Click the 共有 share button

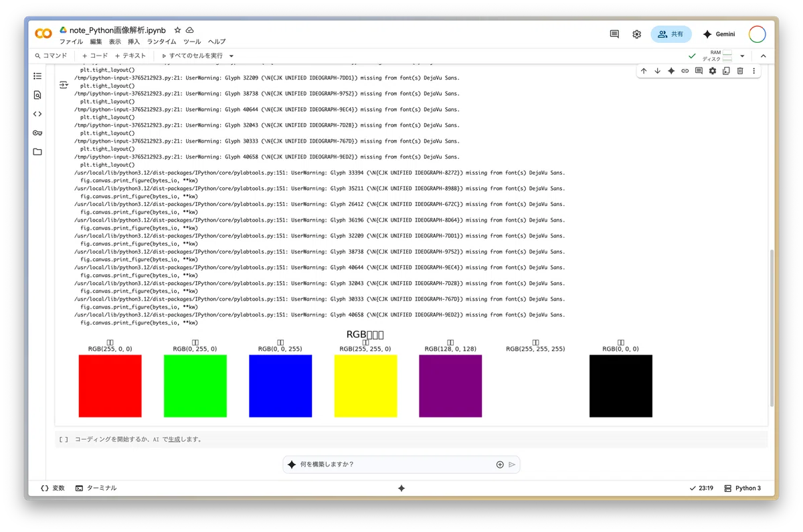coord(671,34)
